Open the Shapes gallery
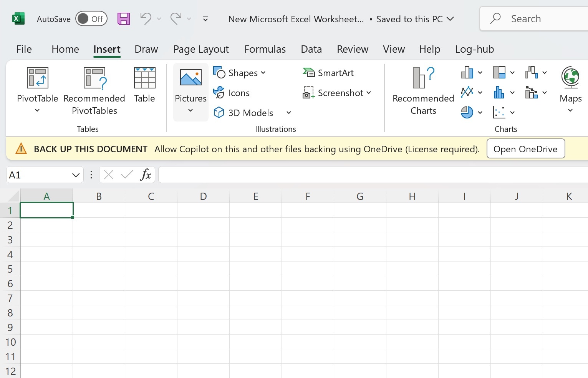Image resolution: width=588 pixels, height=378 pixels. point(240,73)
